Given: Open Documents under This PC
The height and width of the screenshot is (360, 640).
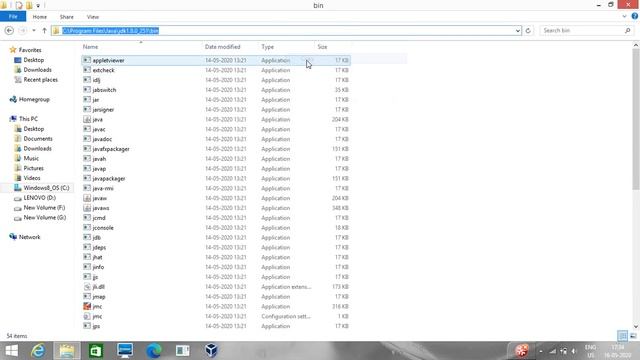Looking at the screenshot, I should (x=38, y=139).
